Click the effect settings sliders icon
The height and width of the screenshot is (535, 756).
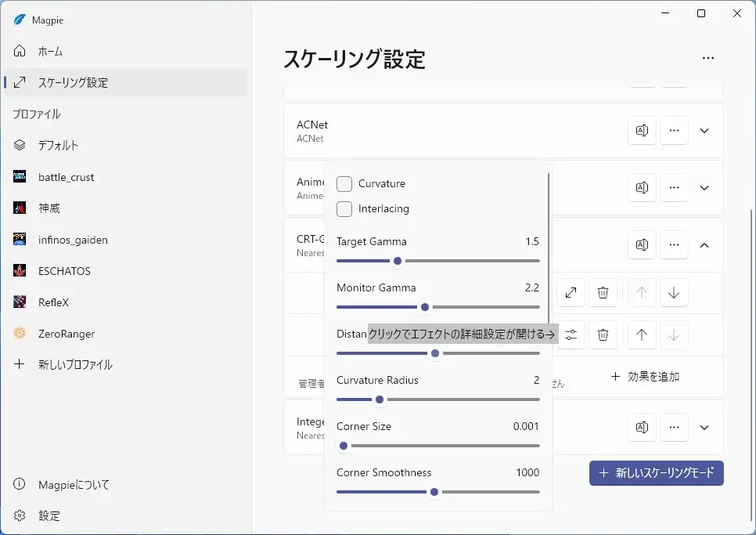coord(571,335)
